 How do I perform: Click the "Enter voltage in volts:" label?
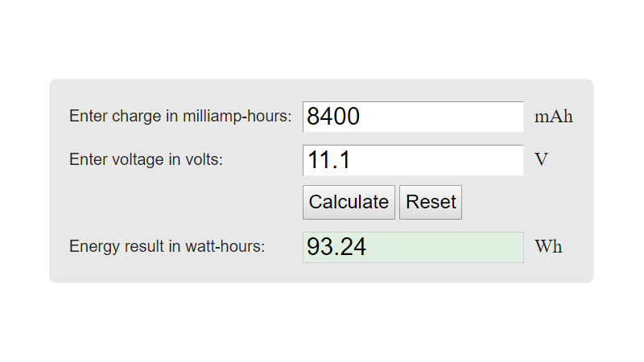146,159
